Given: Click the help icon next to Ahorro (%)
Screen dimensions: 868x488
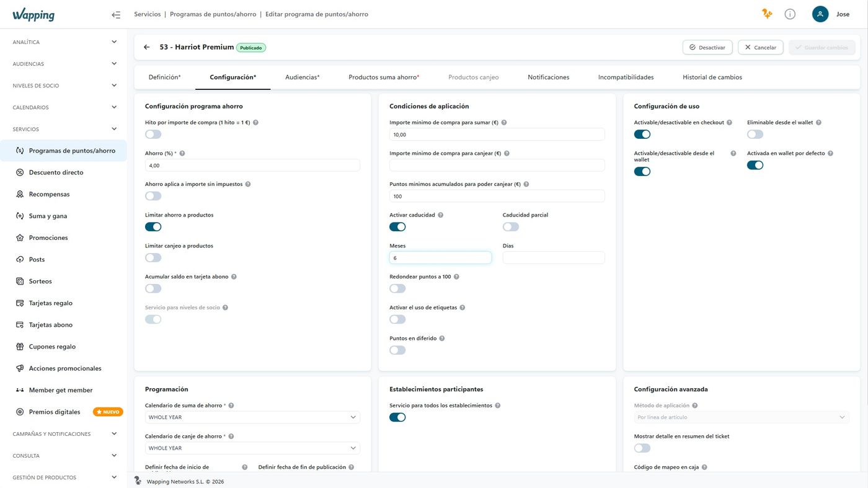Looking at the screenshot, I should (x=182, y=153).
